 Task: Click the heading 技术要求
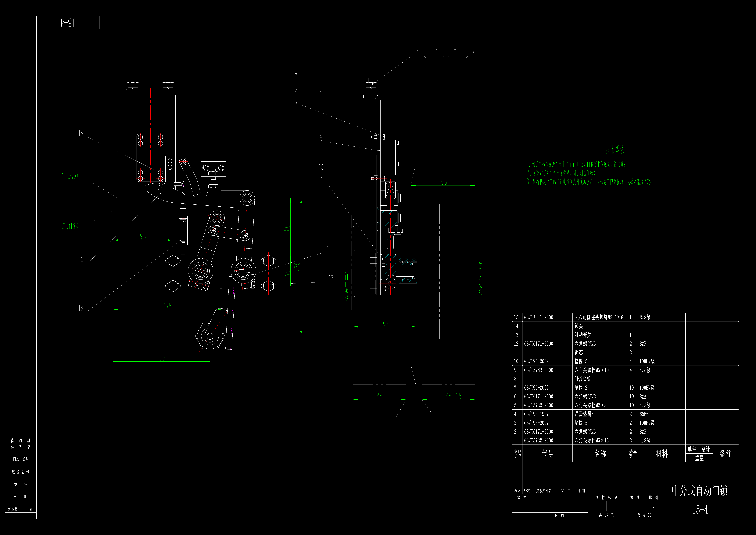615,150
